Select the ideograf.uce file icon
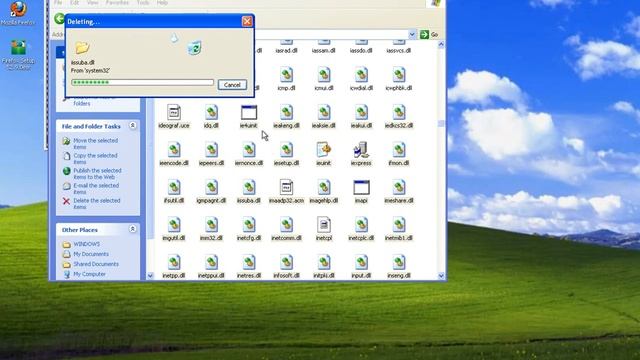This screenshot has width=640, height=360. click(x=174, y=112)
